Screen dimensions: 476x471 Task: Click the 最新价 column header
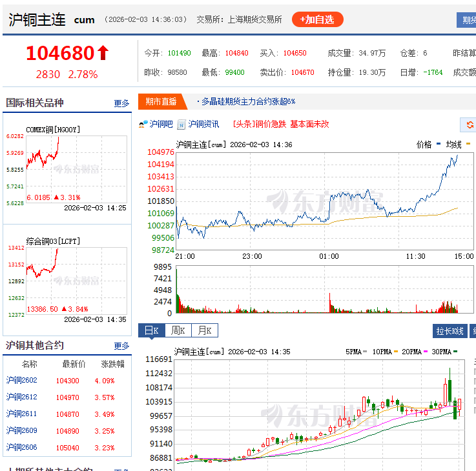[x=74, y=364]
